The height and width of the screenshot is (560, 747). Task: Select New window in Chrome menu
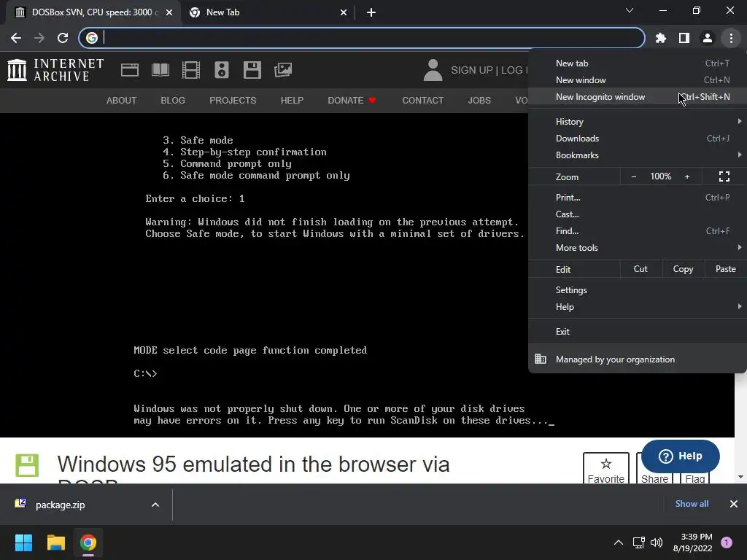638,80
